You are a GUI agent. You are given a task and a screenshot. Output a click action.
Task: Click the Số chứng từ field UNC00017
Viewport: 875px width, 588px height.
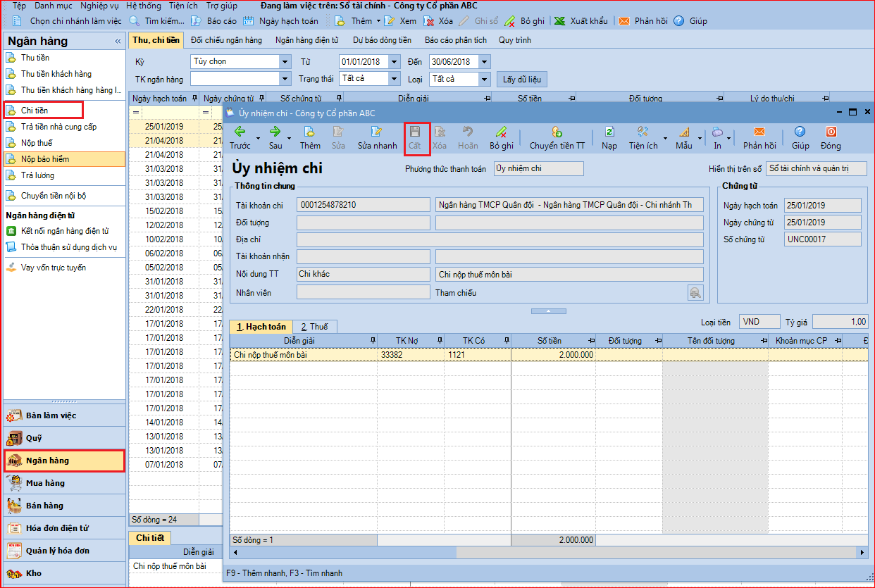(x=823, y=239)
